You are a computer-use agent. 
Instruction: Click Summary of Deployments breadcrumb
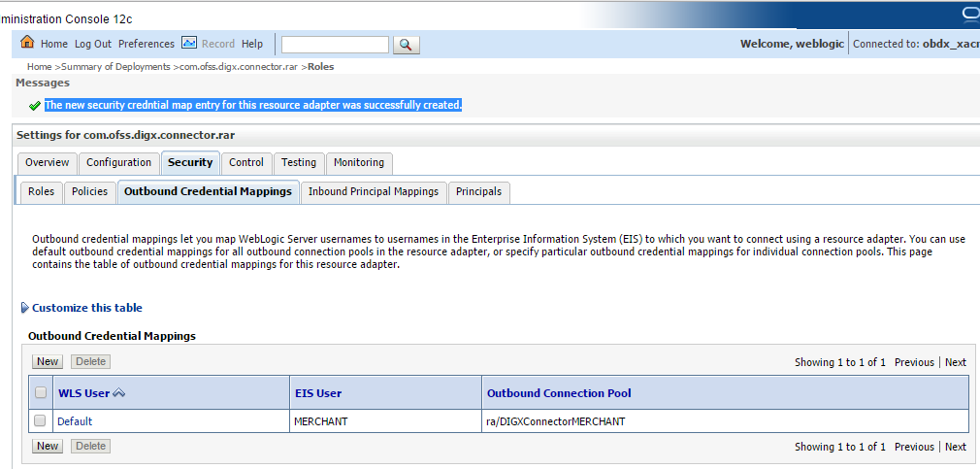tap(115, 66)
